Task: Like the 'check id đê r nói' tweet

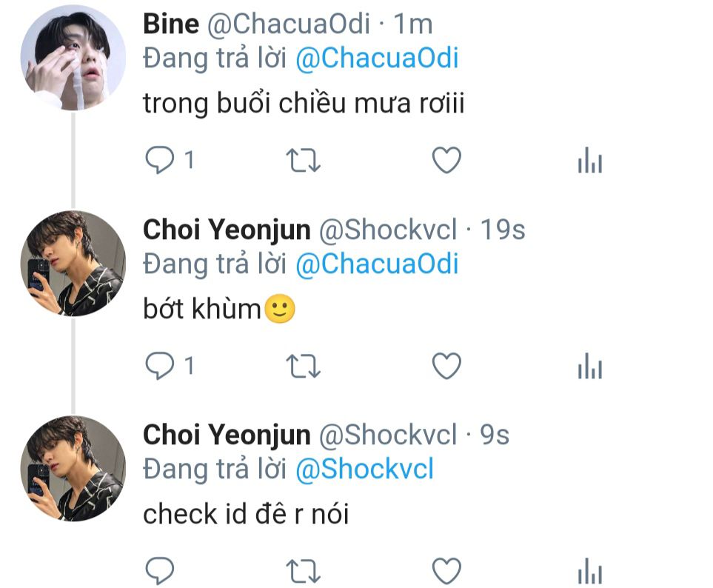Action: (446, 571)
